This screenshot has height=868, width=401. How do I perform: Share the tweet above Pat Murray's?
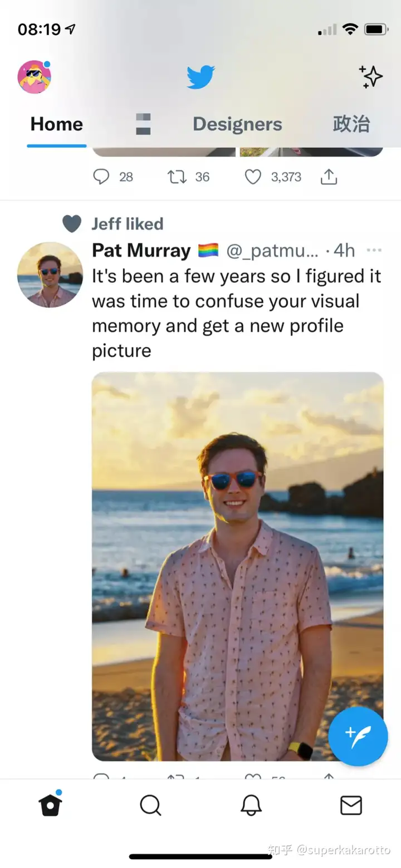[329, 177]
